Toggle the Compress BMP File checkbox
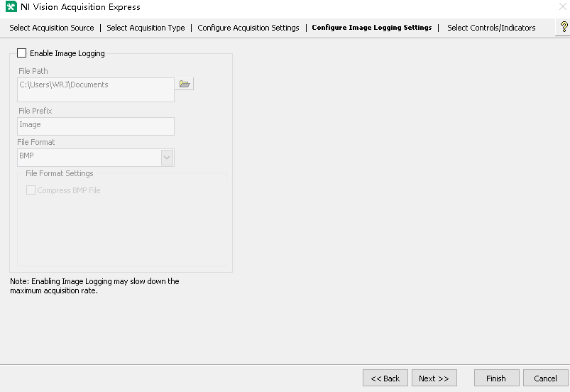 coord(31,190)
